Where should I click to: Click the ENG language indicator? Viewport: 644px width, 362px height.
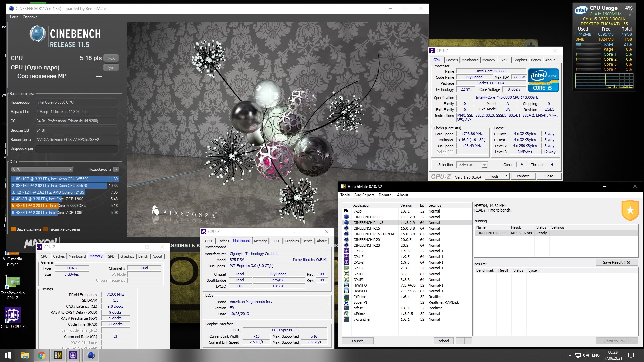point(596,355)
